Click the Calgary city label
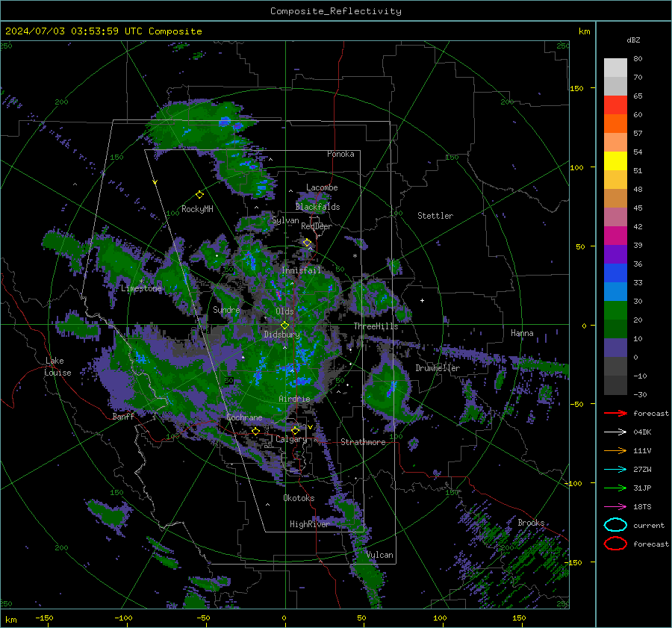Image resolution: width=672 pixels, height=628 pixels. pos(291,439)
